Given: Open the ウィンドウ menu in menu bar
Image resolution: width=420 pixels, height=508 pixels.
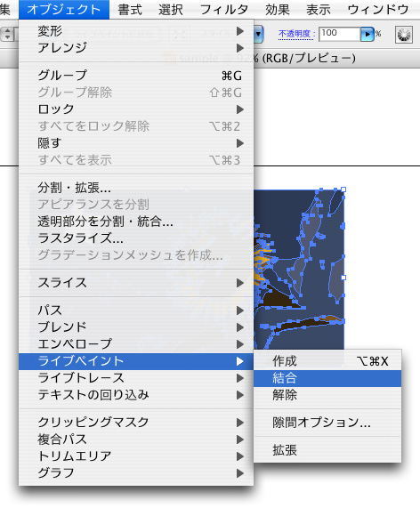Looking at the screenshot, I should [x=378, y=10].
